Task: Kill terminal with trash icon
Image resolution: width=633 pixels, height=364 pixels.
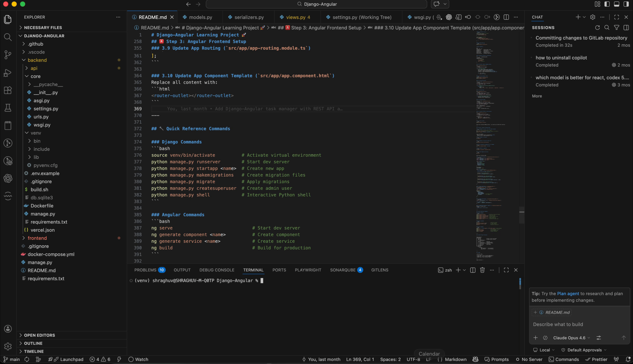Action: 482,270
